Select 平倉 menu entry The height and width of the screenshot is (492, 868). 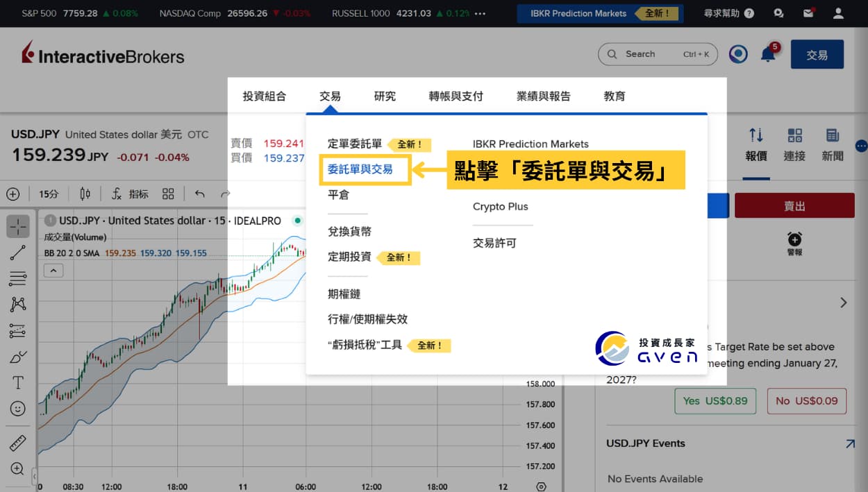[338, 195]
